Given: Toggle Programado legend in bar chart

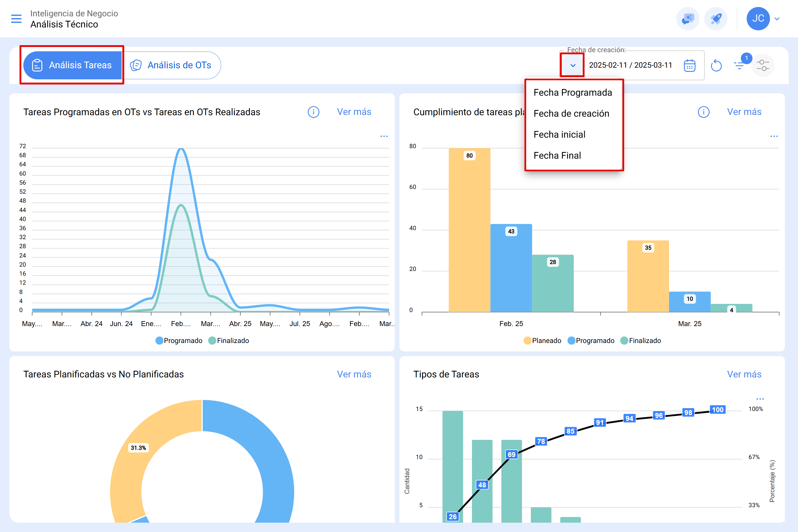Looking at the screenshot, I should pyautogui.click(x=591, y=341).
